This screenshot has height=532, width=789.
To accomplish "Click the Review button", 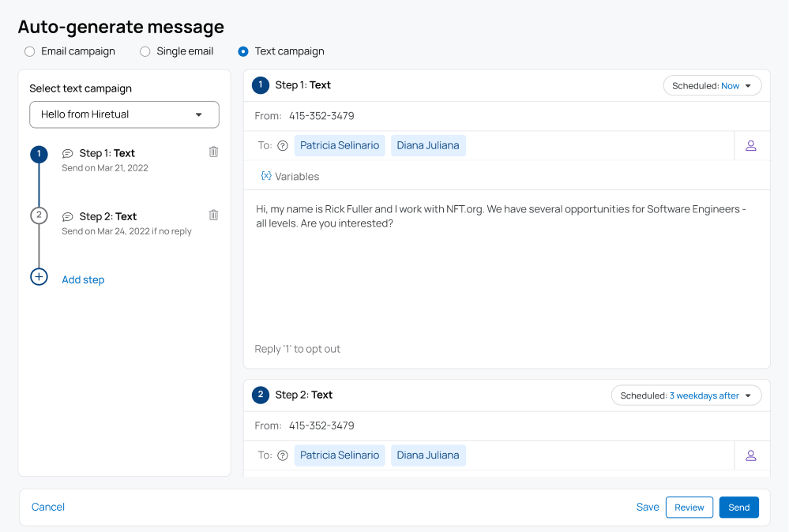I will (x=689, y=508).
